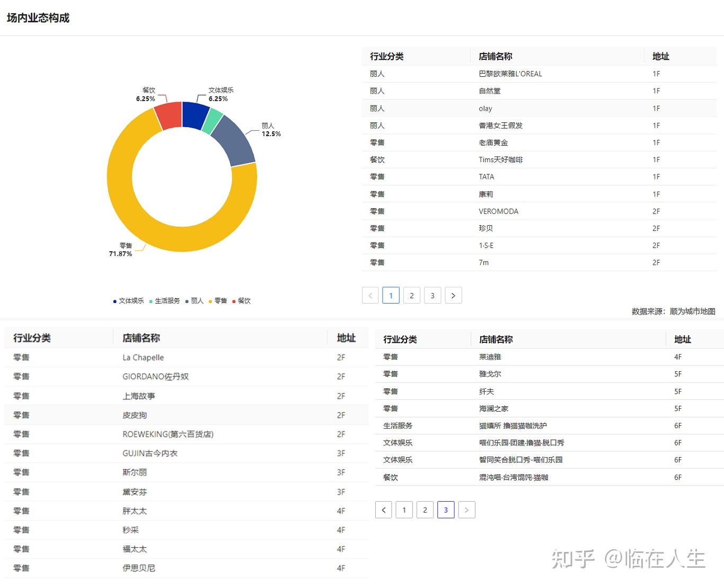The height and width of the screenshot is (588, 724).
Task: Click the 店铺名称 header in the upper table
Action: pyautogui.click(x=495, y=56)
